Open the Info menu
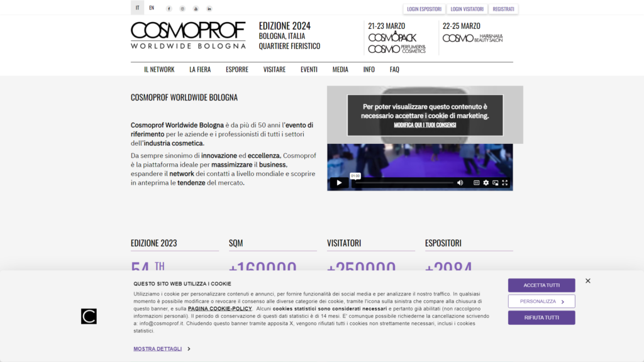This screenshot has height=362, width=644. pyautogui.click(x=369, y=69)
